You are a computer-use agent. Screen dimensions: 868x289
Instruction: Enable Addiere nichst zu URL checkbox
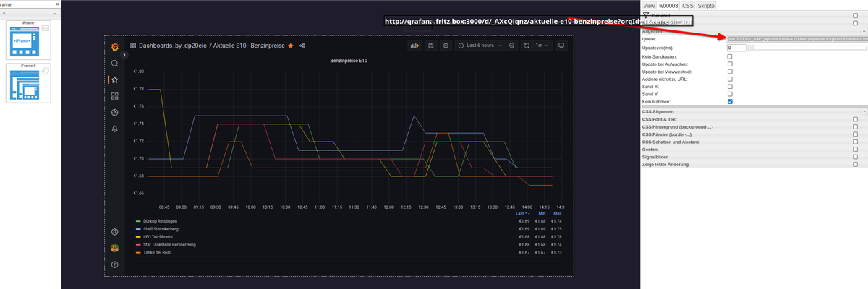coord(730,79)
